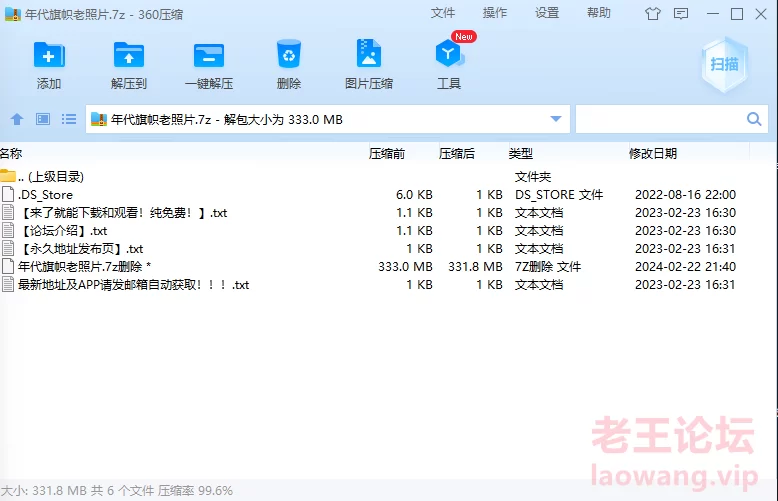Open the Settings (设置) menu

[547, 13]
